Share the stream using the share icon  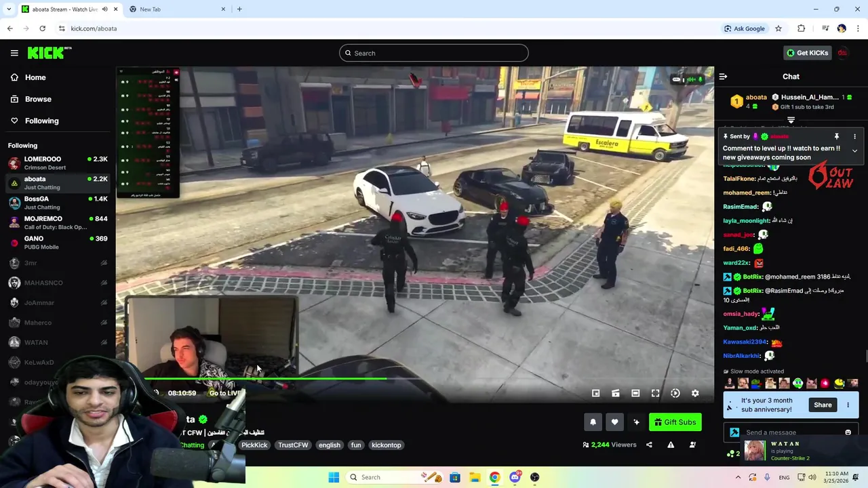(x=649, y=445)
